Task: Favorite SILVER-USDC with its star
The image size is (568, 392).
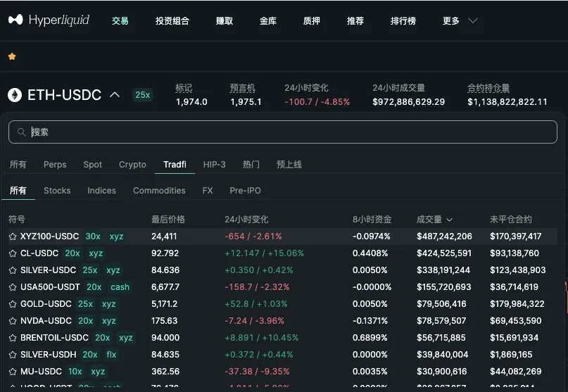Action: (x=13, y=270)
